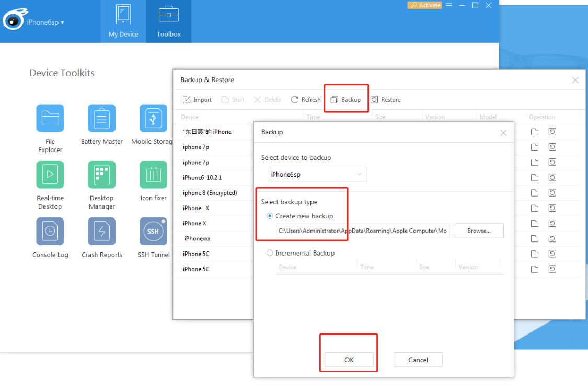Click restore icon for the first backup row
588x391 pixels.
coord(552,132)
